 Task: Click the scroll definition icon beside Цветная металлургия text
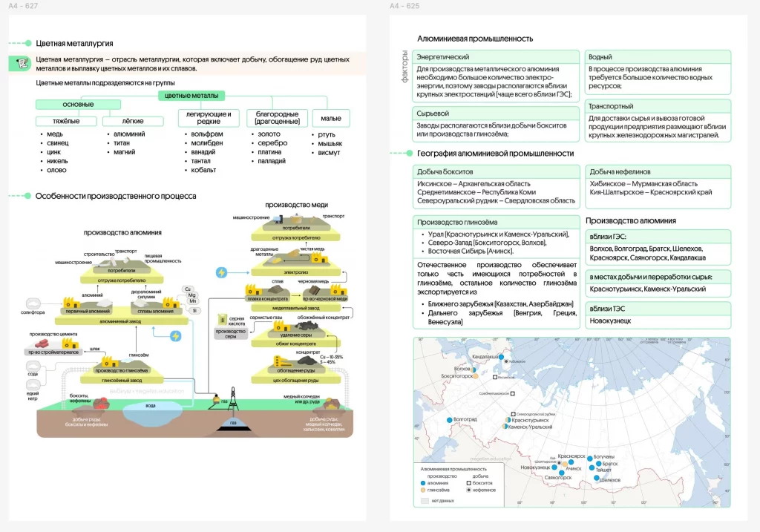tap(24, 63)
